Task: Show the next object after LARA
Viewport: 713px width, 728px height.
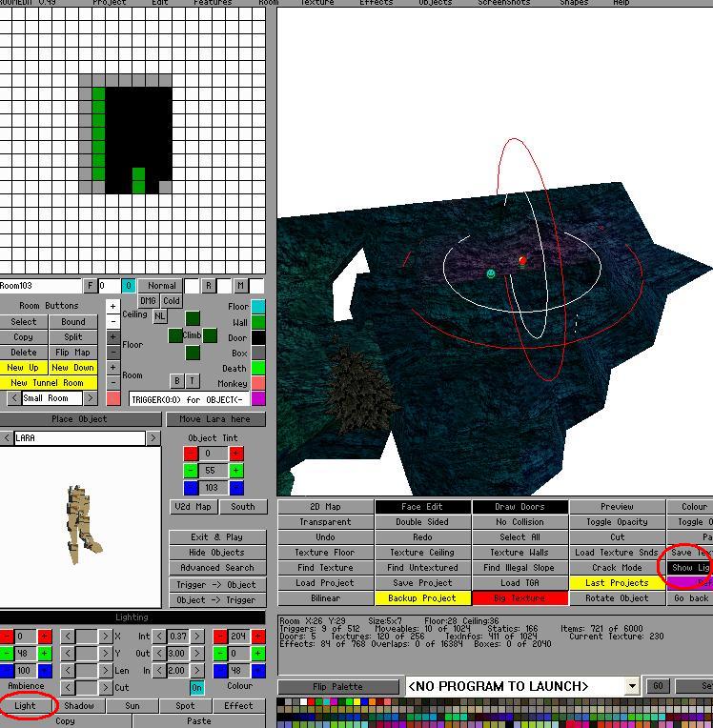Action: (x=153, y=438)
